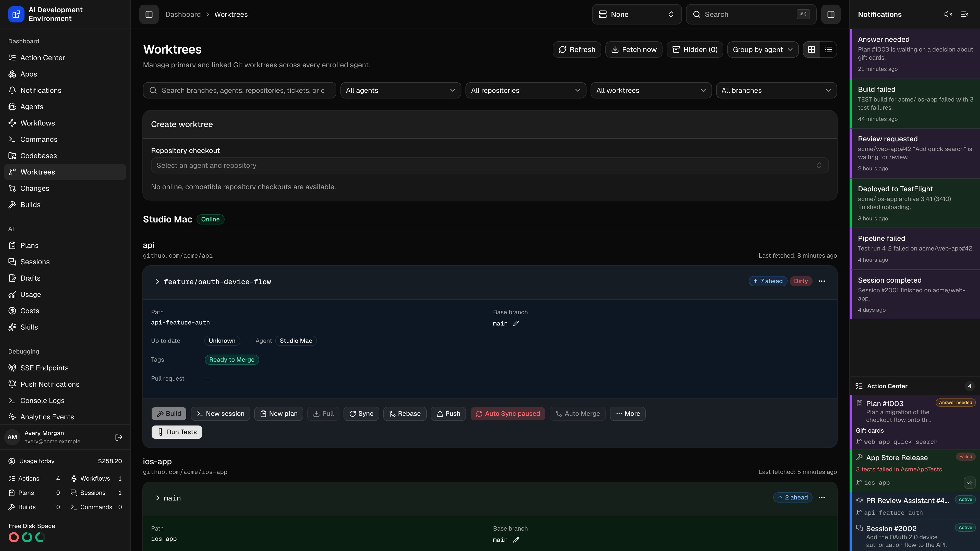Open more options for feature/oauth-device-flow
The width and height of the screenshot is (980, 551).
pyautogui.click(x=822, y=281)
